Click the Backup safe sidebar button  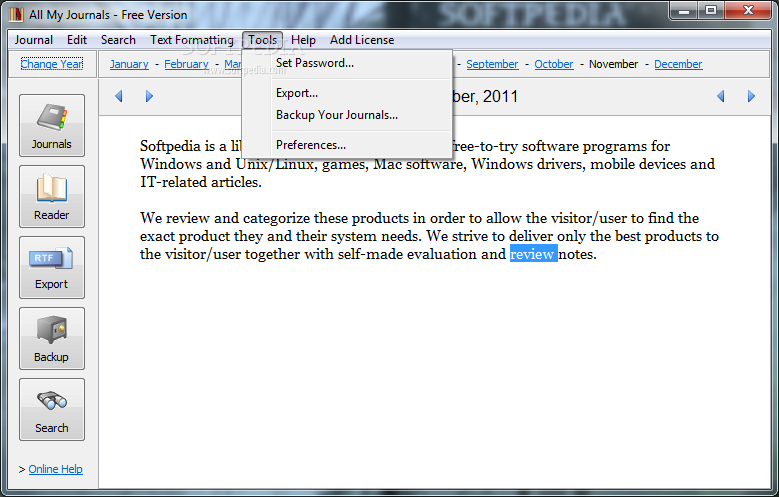click(x=52, y=338)
